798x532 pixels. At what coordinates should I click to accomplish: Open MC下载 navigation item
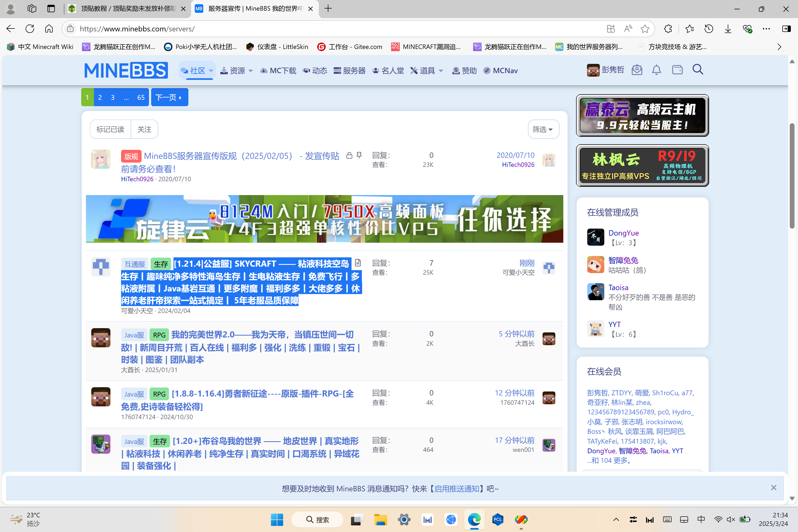[278, 71]
